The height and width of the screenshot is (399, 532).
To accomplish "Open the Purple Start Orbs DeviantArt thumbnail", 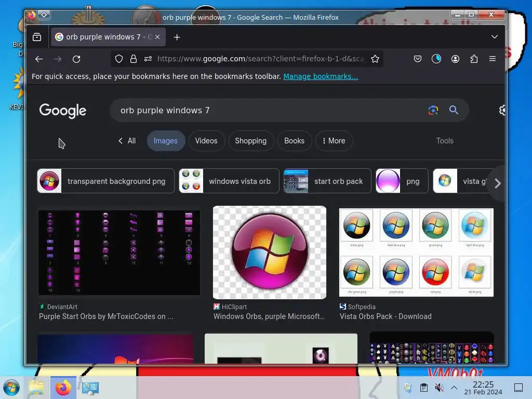I will pos(119,252).
